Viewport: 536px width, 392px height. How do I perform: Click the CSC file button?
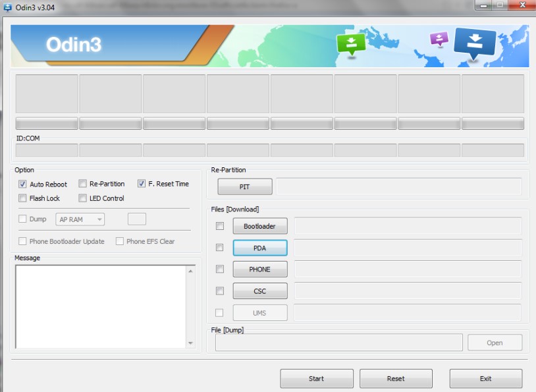click(260, 291)
